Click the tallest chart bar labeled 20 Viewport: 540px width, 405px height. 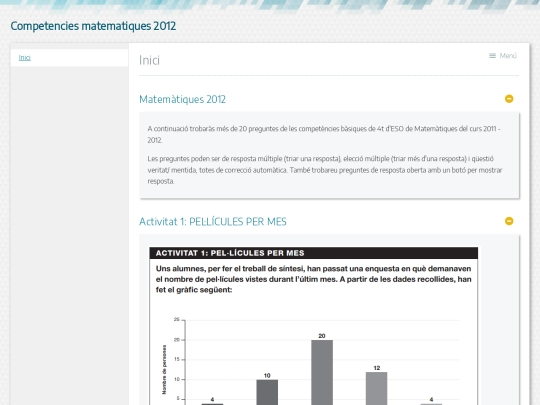tap(322, 372)
